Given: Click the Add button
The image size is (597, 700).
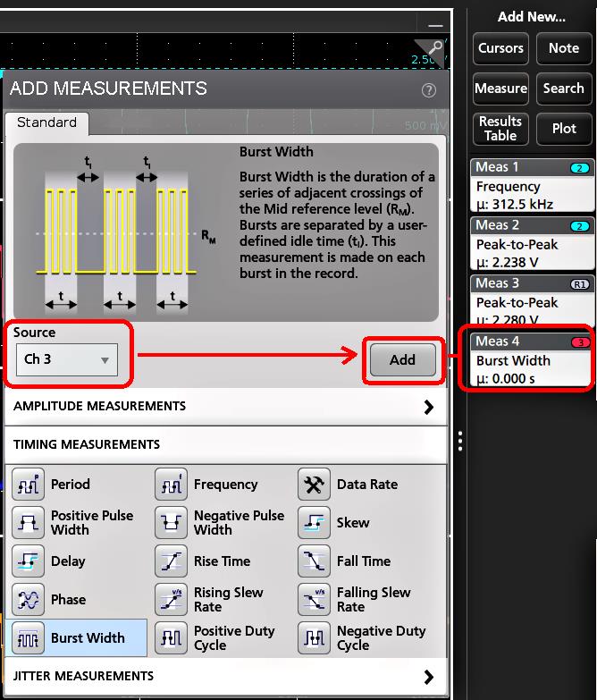Looking at the screenshot, I should [402, 359].
